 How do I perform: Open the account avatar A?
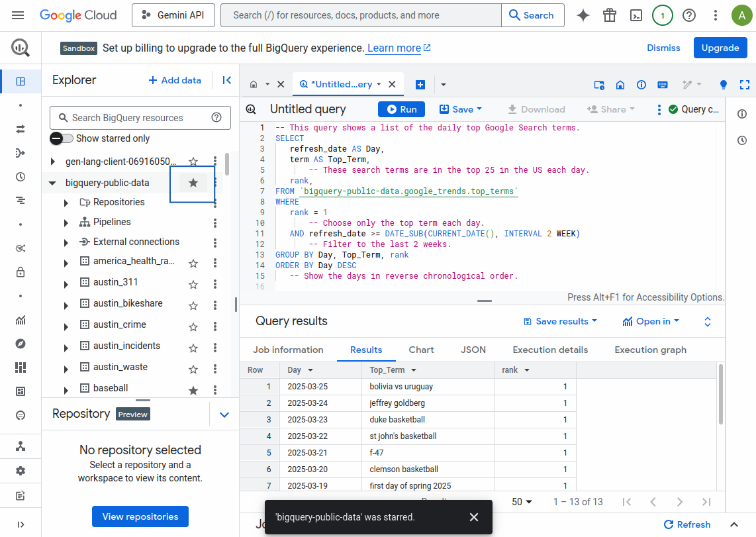pos(741,15)
